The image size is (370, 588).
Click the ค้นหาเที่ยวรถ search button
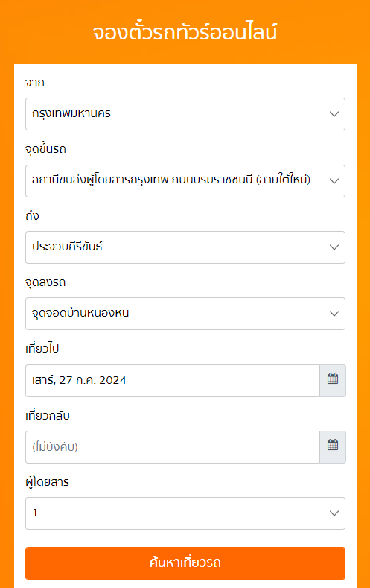[185, 563]
